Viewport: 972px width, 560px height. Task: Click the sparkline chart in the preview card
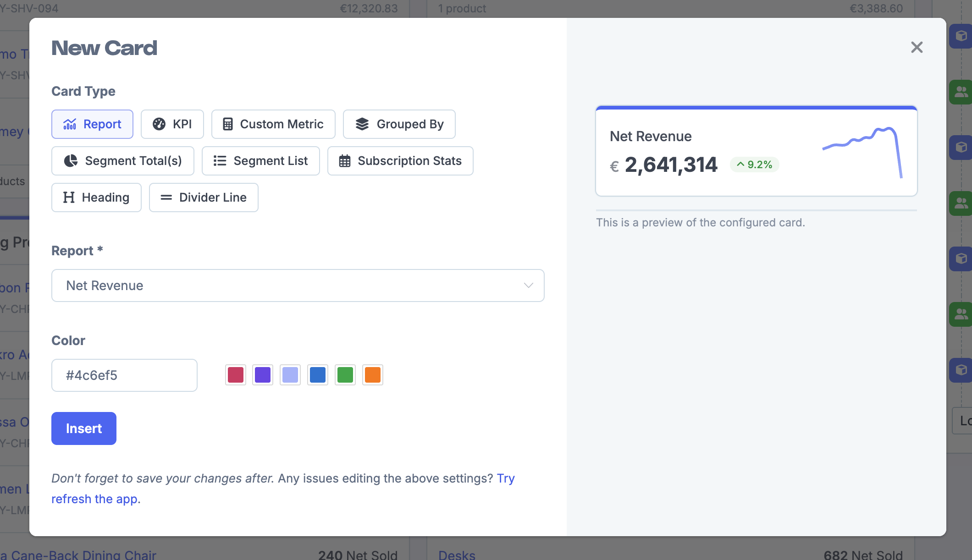[862, 152]
